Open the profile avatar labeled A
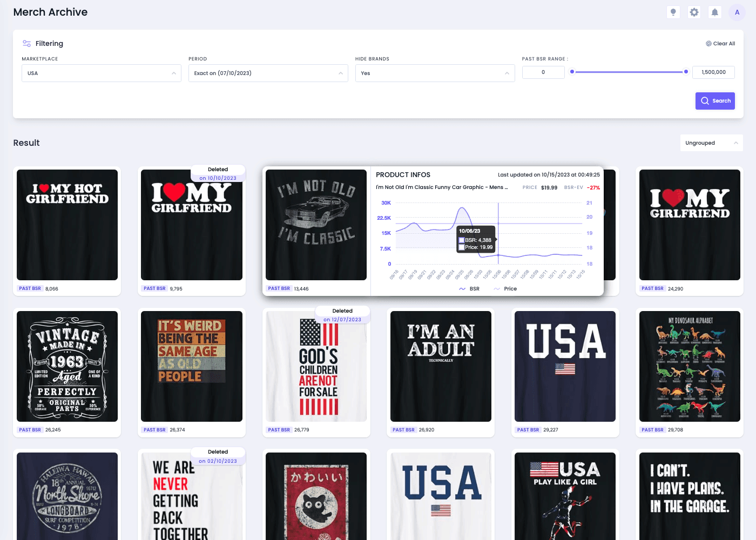 pos(737,12)
